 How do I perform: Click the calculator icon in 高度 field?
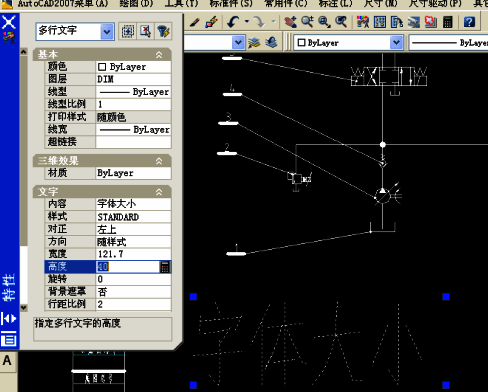click(165, 267)
